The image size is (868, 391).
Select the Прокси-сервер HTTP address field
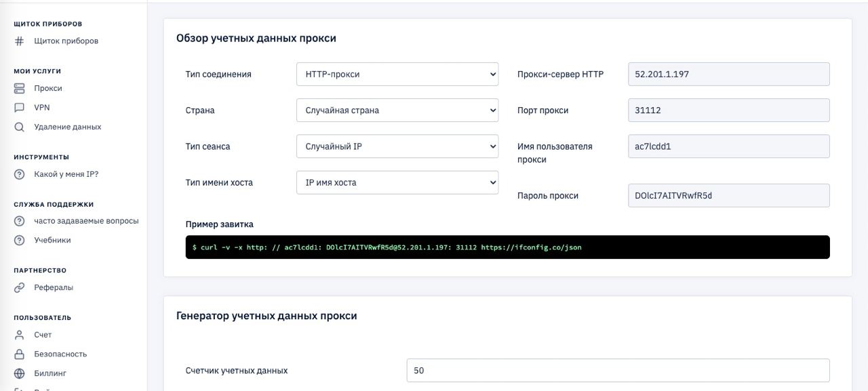(728, 75)
